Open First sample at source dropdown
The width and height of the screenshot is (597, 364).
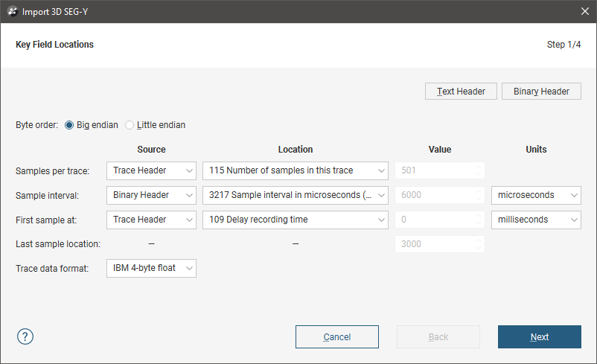point(151,220)
